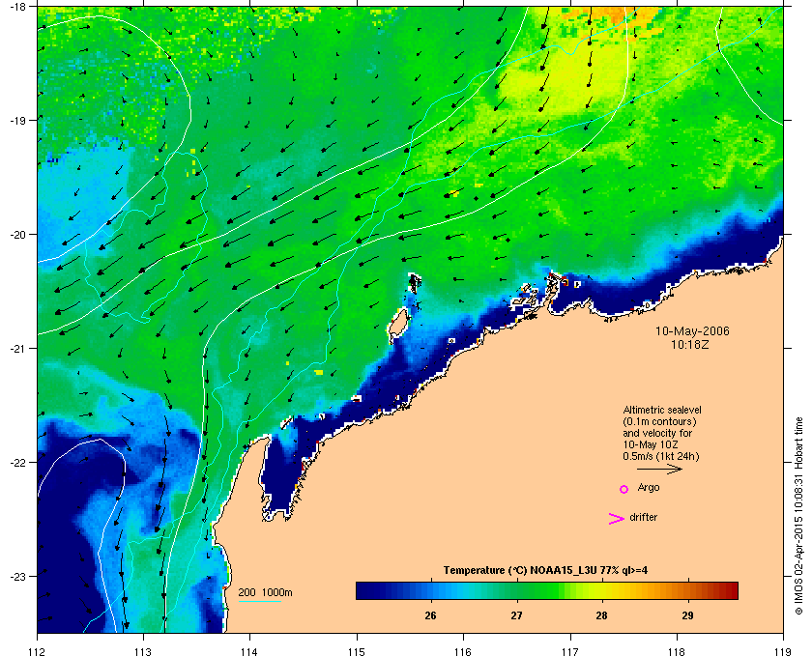
Task: Click the longitude axis label '116'
Action: (x=463, y=652)
